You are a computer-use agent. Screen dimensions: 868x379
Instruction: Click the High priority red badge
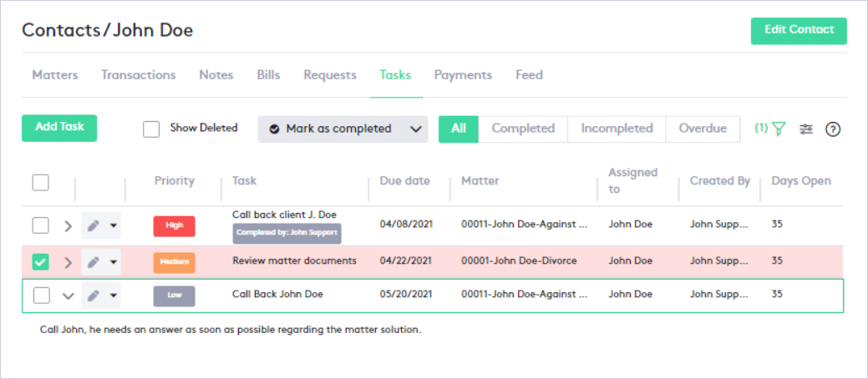[174, 225]
